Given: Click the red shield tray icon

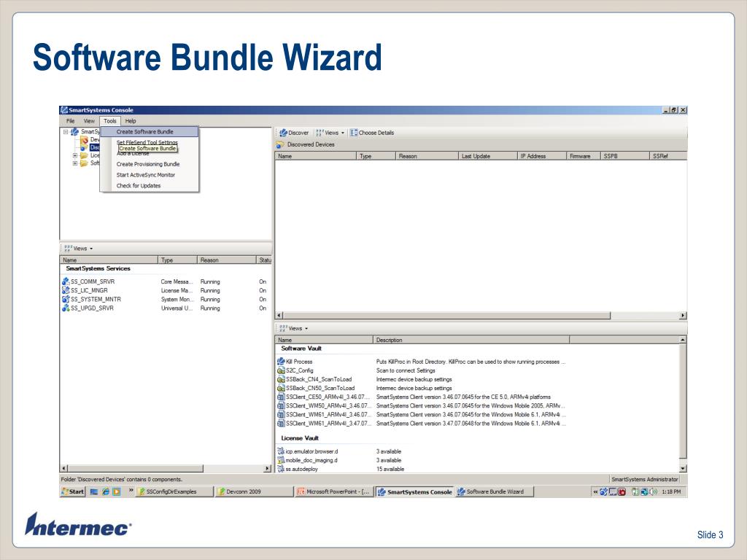Looking at the screenshot, I should (x=622, y=491).
